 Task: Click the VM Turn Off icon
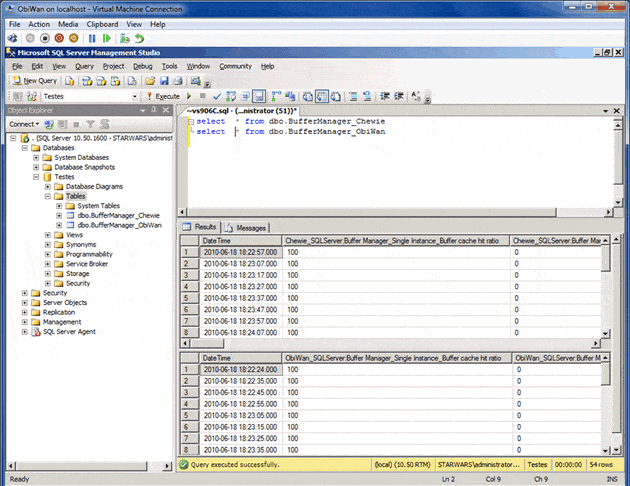tap(45, 38)
